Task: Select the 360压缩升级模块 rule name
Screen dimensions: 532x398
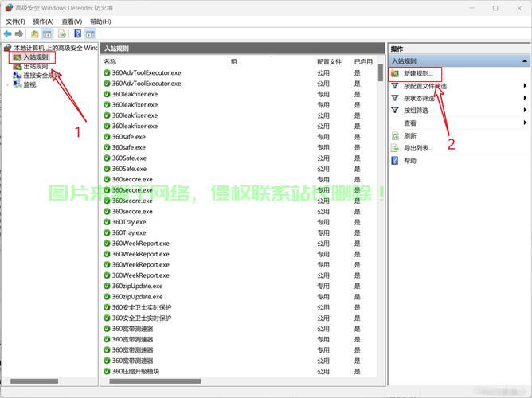Action: click(x=135, y=371)
